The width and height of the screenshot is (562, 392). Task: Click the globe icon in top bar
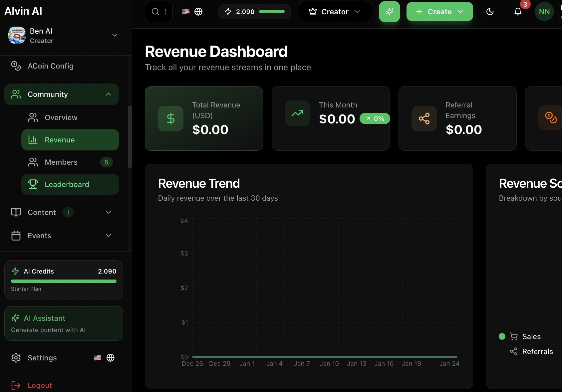click(198, 12)
